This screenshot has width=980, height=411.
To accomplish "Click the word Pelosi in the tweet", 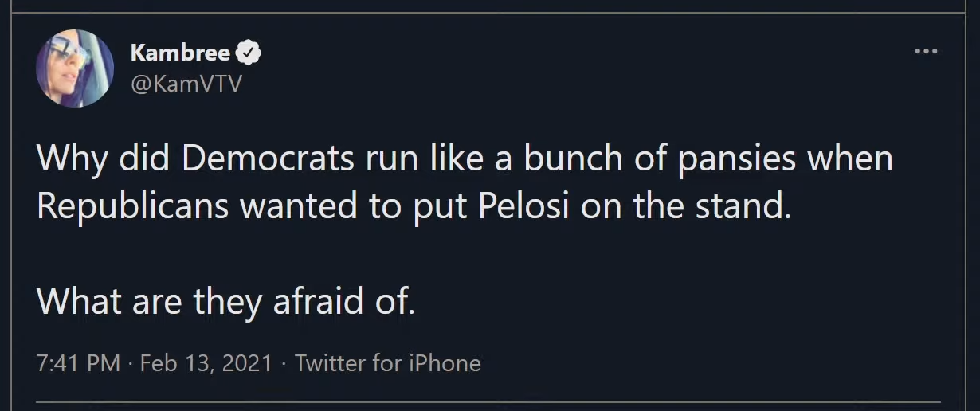I will point(523,206).
